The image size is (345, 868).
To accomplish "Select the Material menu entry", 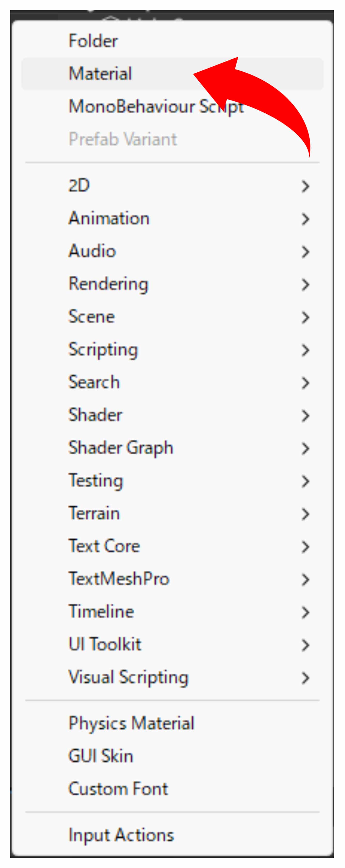I will [x=100, y=73].
